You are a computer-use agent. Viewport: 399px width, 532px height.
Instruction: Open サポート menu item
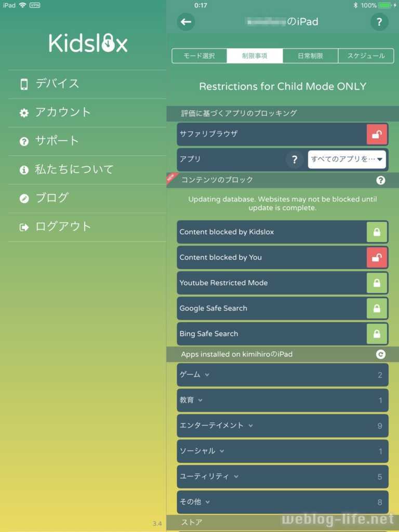[87, 141]
